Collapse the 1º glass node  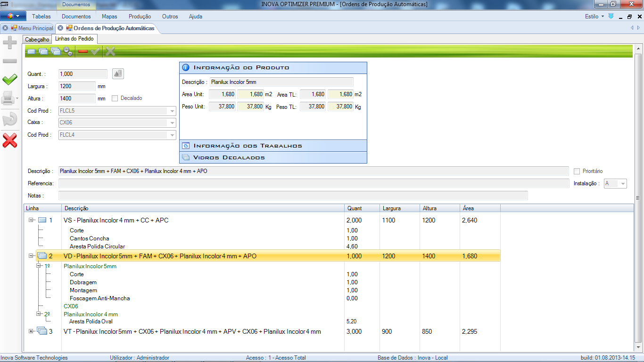coord(39,266)
